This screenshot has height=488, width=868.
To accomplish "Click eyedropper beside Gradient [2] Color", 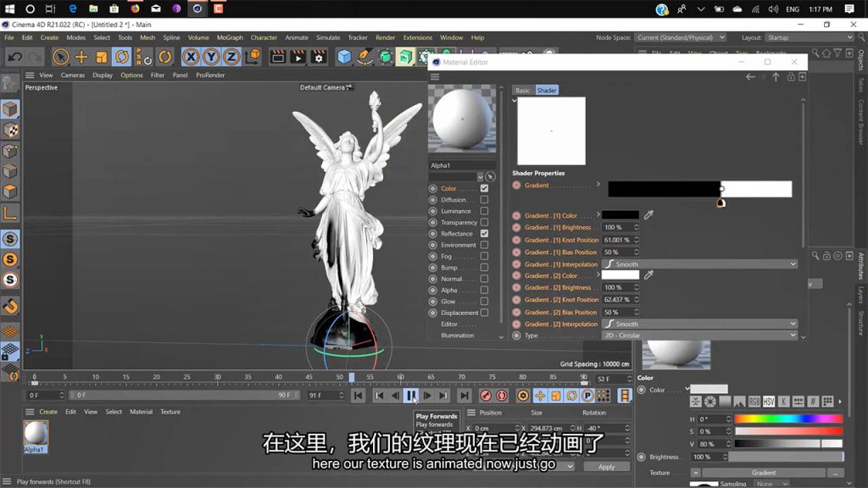I will tap(648, 275).
